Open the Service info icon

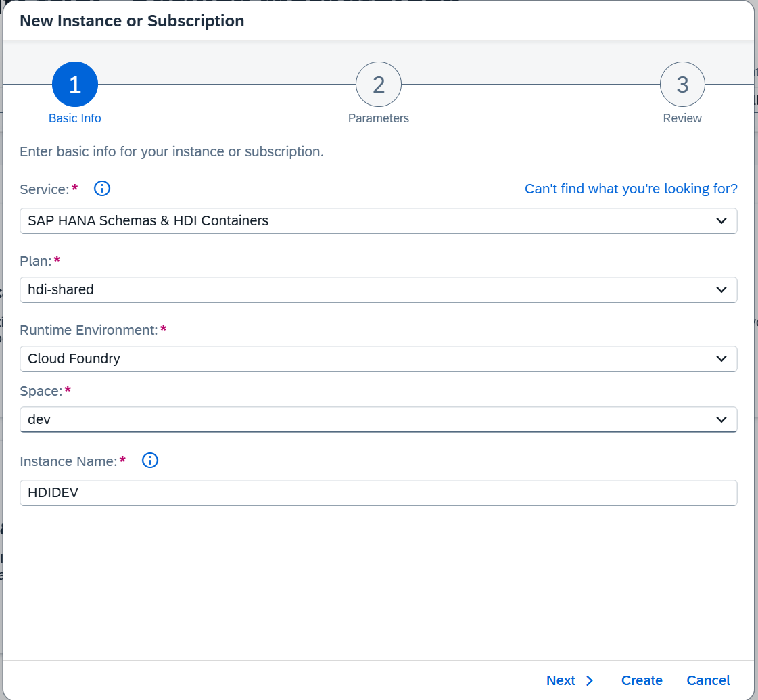[x=102, y=189]
